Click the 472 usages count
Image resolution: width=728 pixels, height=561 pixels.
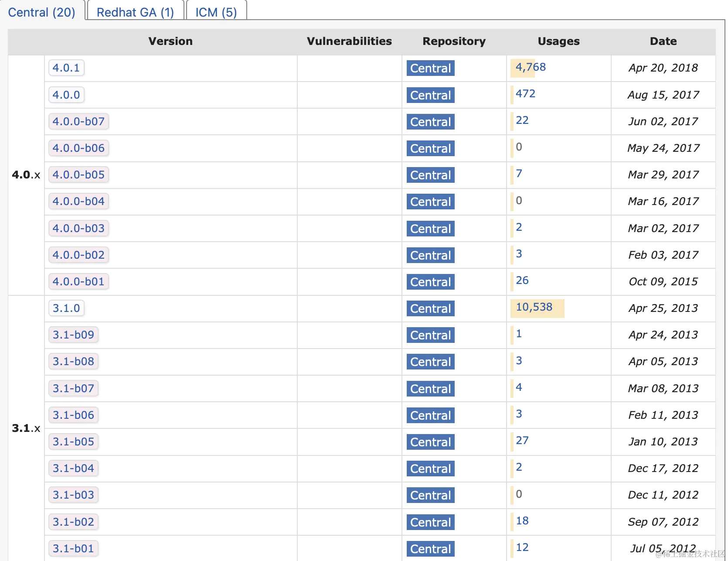click(525, 94)
